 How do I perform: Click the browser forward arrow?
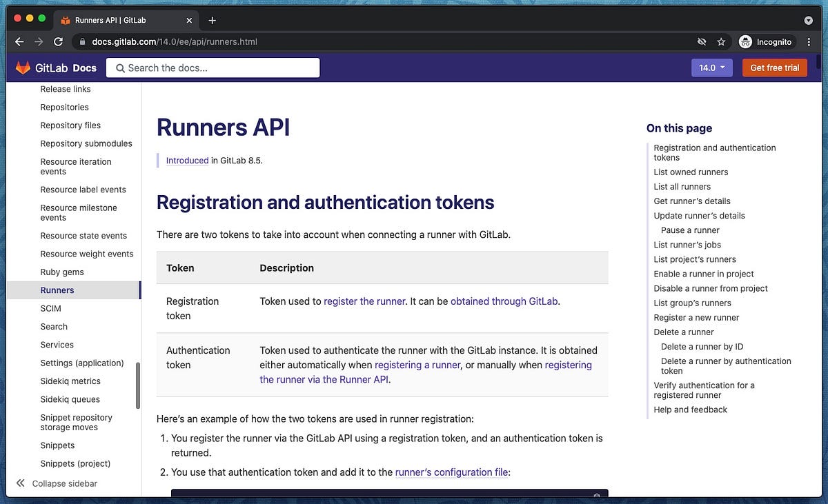(39, 42)
